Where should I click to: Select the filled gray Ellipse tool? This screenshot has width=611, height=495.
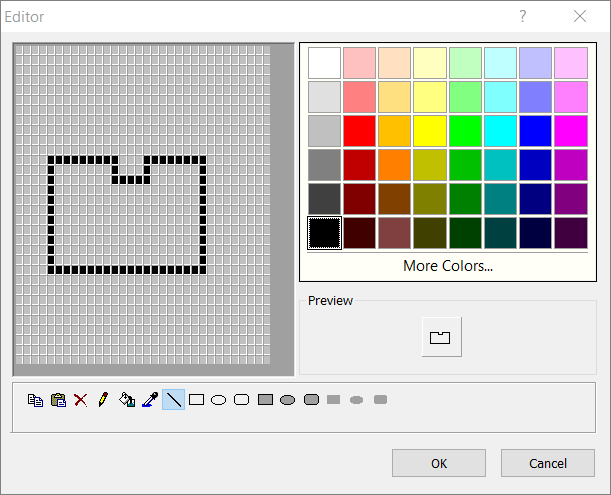click(287, 400)
